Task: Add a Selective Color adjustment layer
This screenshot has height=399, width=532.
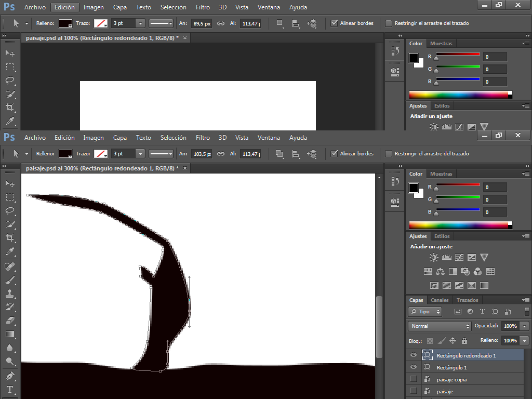Action: click(x=472, y=285)
